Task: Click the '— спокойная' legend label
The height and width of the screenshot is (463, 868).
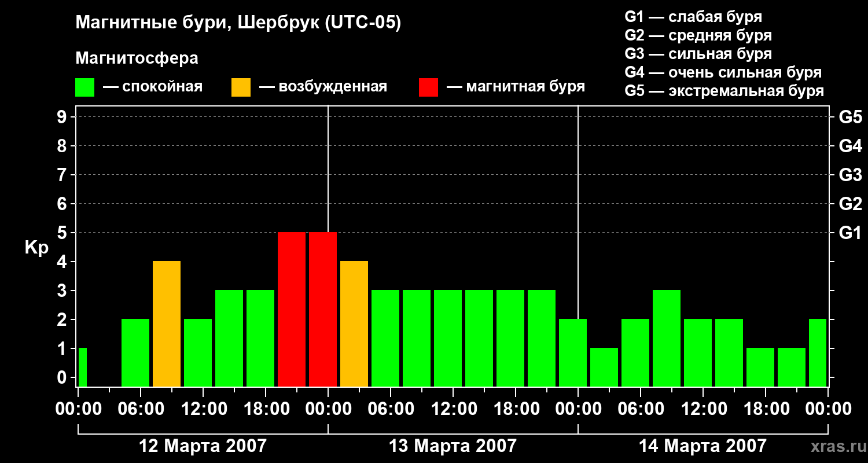Action: [x=153, y=87]
